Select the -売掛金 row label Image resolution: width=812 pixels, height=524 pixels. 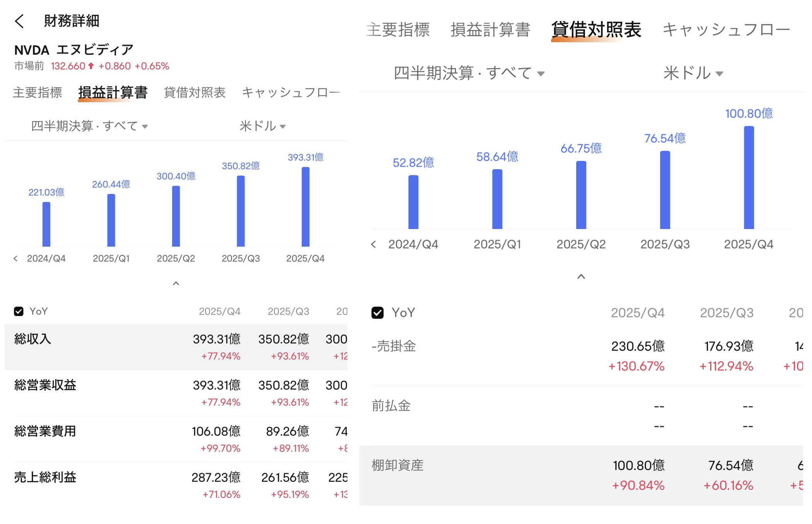[394, 346]
